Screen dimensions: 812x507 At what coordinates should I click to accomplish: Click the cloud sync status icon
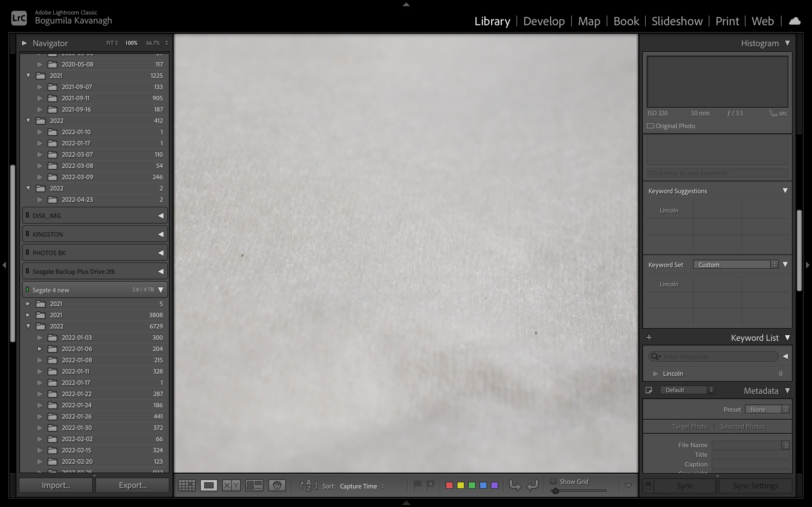(794, 21)
